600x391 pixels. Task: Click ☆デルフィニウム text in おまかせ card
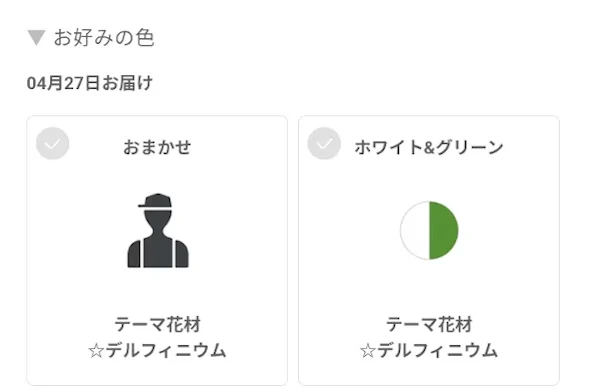click(157, 350)
